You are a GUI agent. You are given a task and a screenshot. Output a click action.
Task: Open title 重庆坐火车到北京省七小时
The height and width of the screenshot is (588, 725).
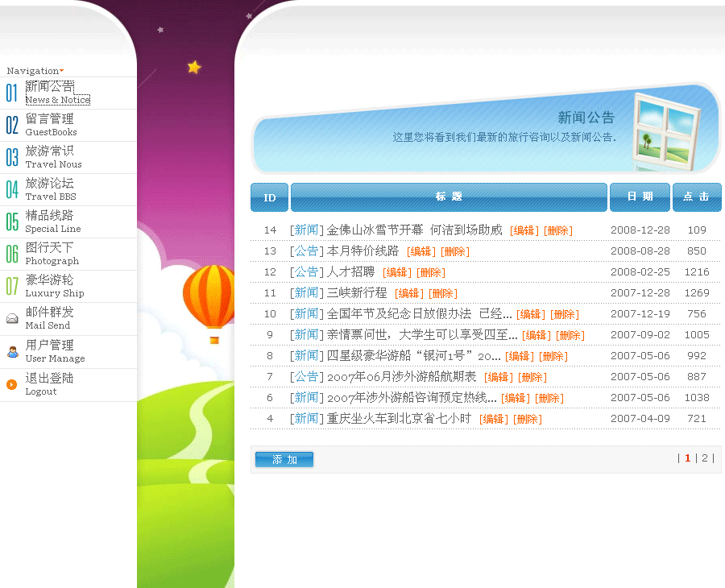[399, 418]
